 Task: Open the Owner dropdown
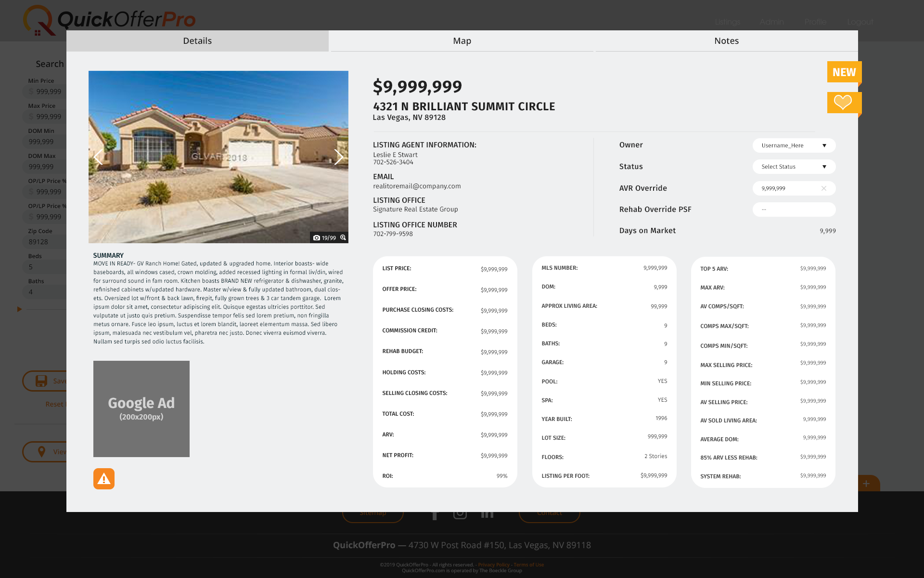pyautogui.click(x=794, y=145)
